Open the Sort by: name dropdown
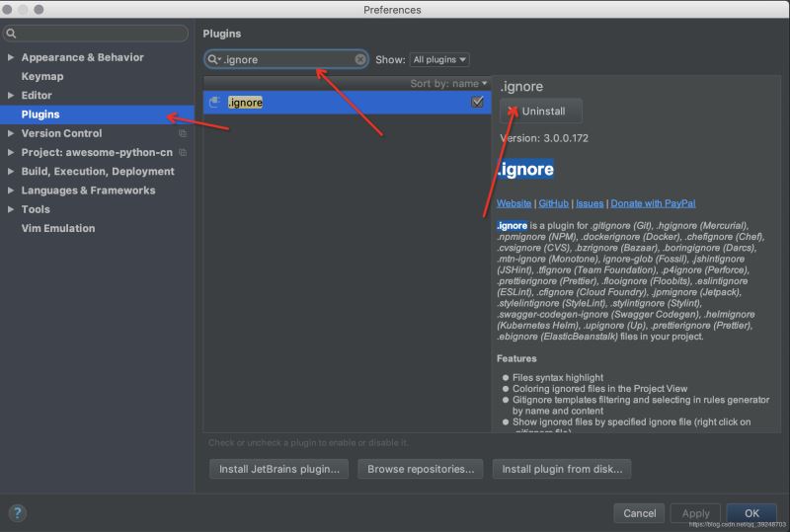 click(x=448, y=84)
